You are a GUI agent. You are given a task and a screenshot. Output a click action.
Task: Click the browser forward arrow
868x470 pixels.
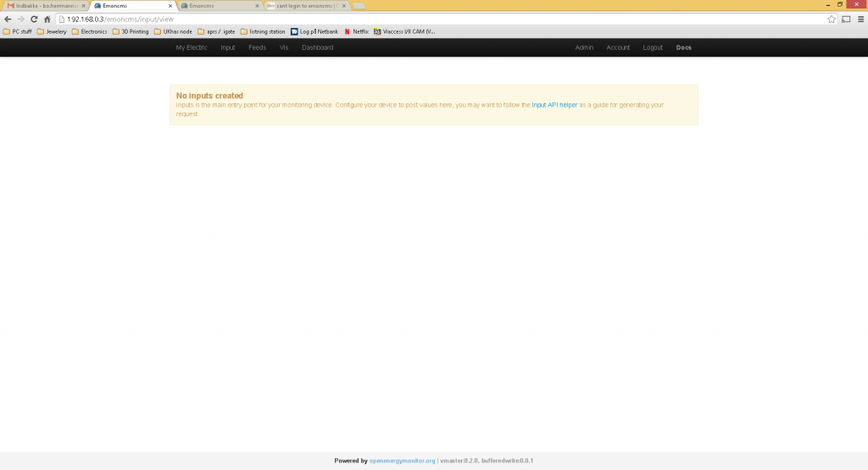[21, 19]
